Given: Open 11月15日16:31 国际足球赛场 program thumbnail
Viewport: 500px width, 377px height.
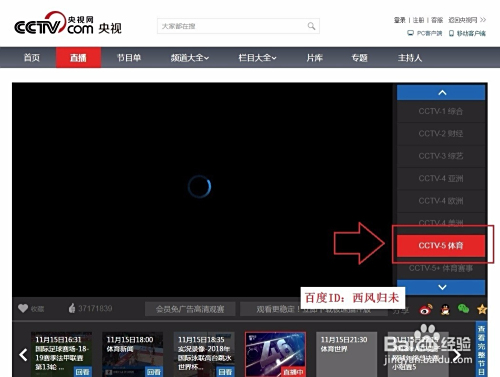Looking at the screenshot, I should tap(61, 354).
